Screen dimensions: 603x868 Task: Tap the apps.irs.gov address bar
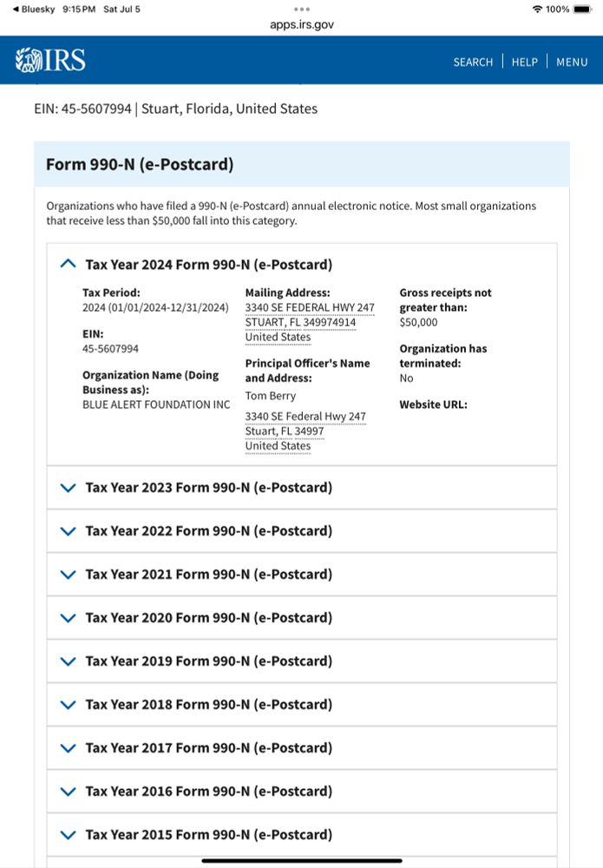[x=301, y=24]
